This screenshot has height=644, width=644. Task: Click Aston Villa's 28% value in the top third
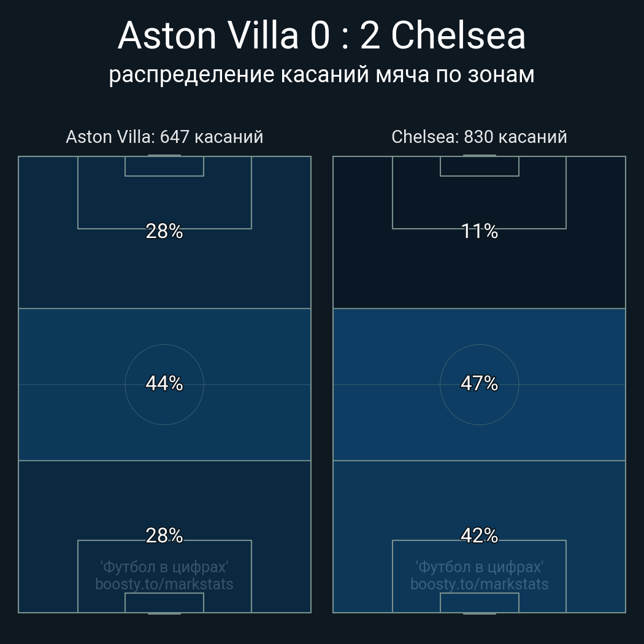[x=164, y=231]
